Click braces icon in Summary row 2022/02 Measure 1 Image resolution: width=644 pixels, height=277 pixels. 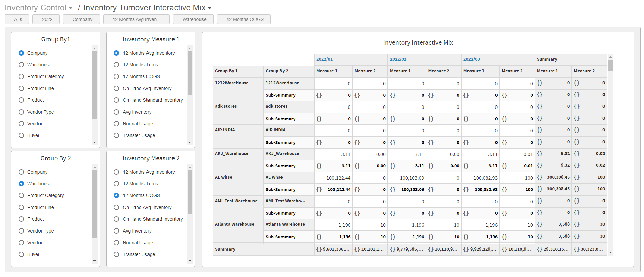point(393,249)
